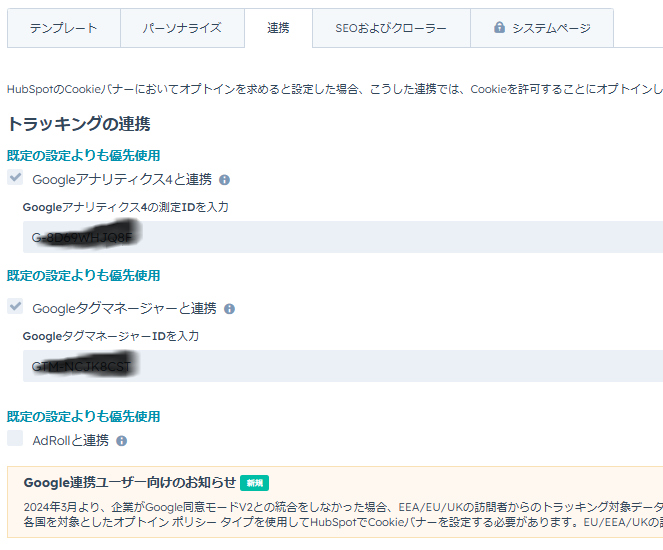
Task: Click the Googleアナリティクス4 measurement ID field
Action: tap(343, 237)
